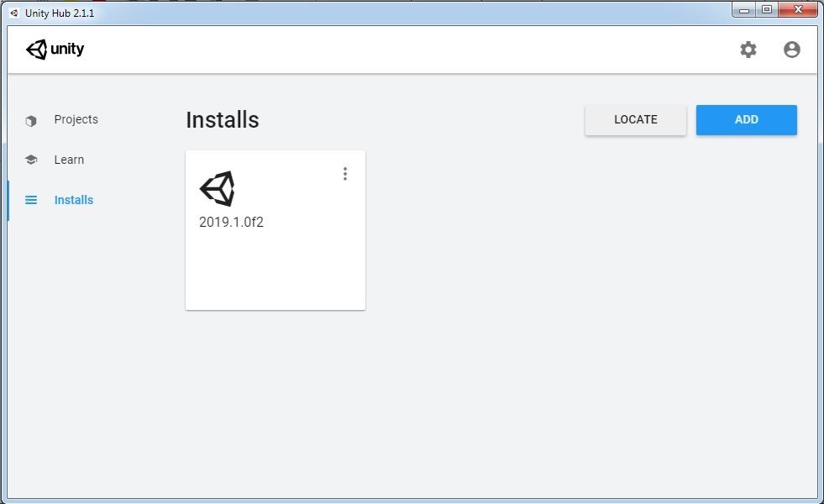Screen dimensions: 824x504
Task: Maximize the Unity Hub window
Action: (x=767, y=10)
